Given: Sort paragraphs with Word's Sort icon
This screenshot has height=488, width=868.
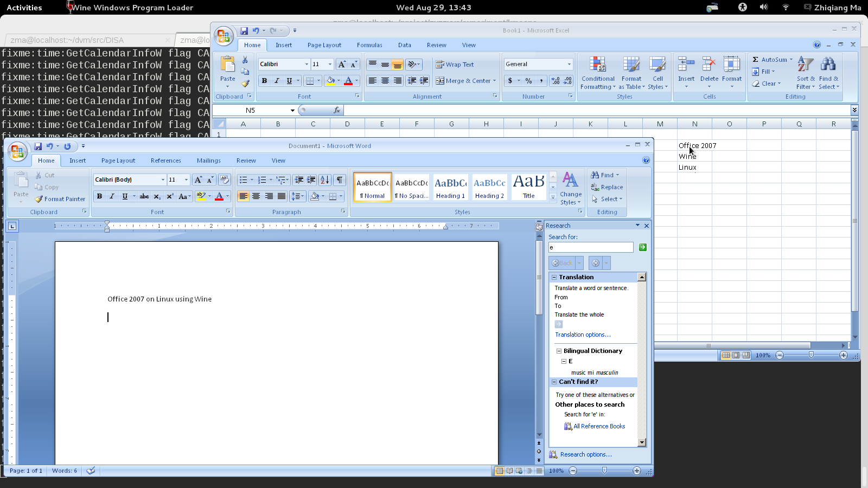Looking at the screenshot, I should tap(324, 179).
